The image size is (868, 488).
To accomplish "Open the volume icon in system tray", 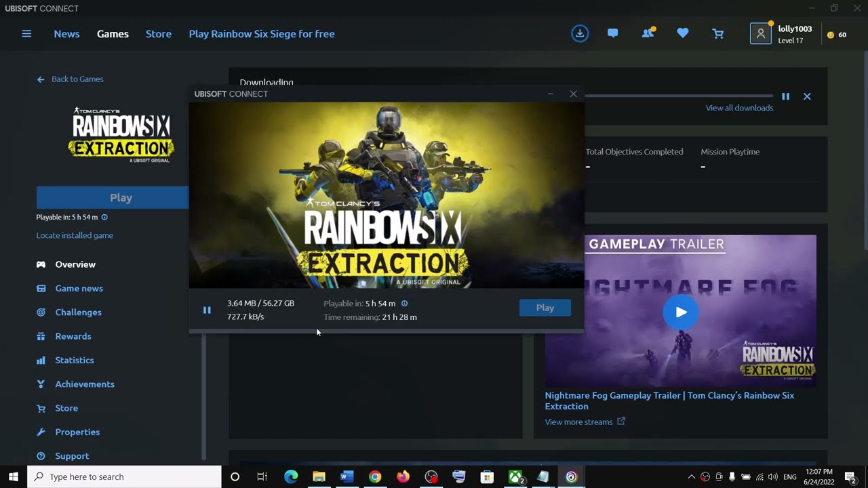I will click(x=772, y=477).
